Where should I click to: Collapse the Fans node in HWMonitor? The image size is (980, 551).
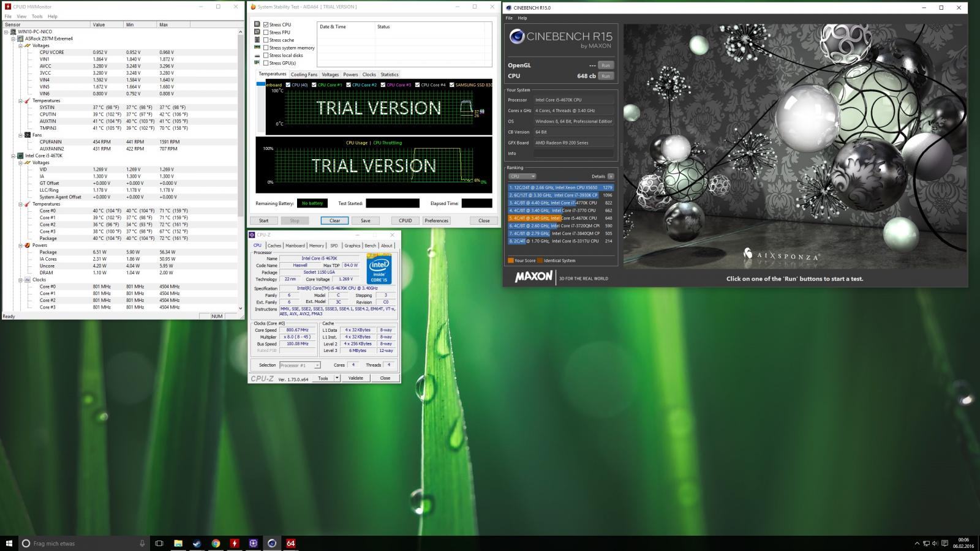(20, 135)
